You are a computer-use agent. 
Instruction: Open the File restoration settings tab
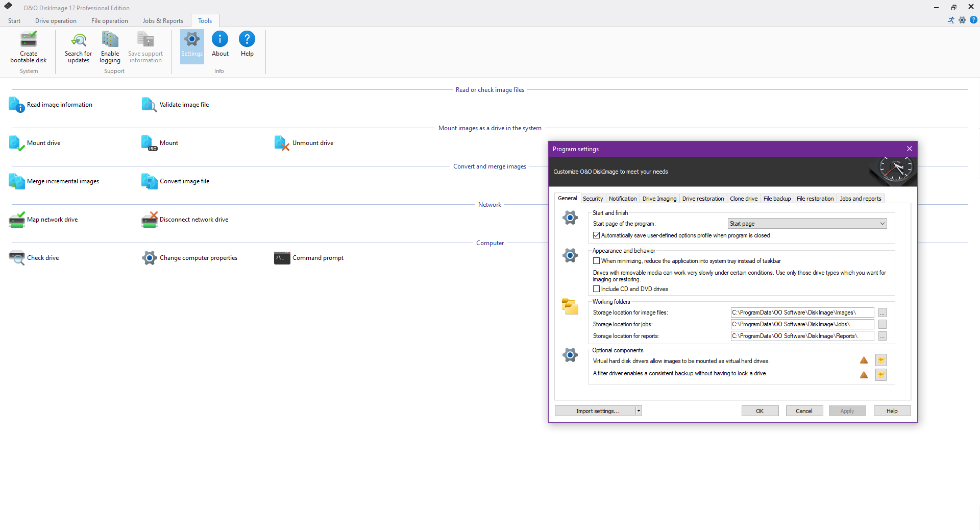[x=815, y=199]
